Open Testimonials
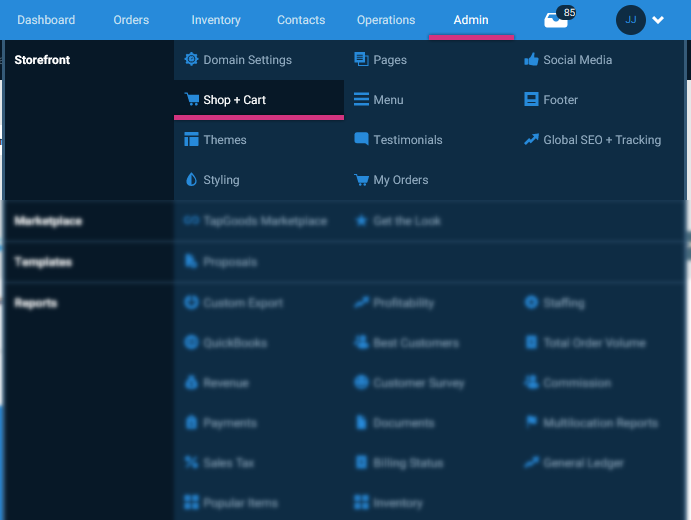This screenshot has height=520, width=691. pos(408,140)
